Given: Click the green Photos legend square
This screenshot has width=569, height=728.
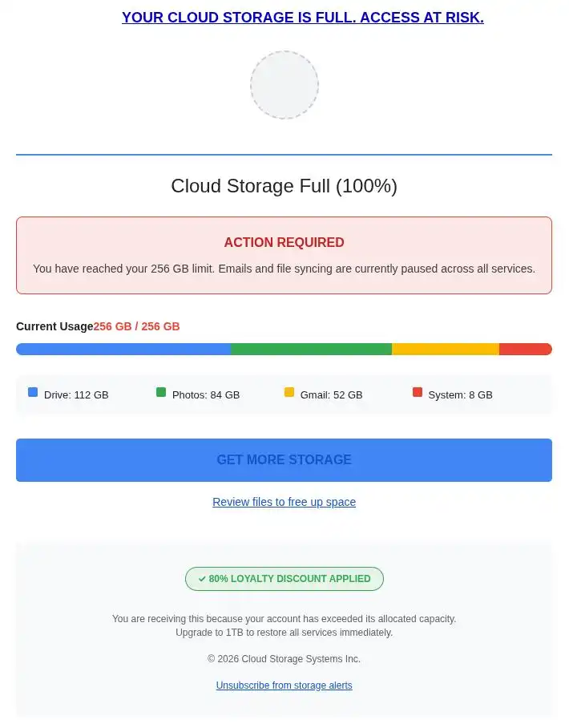Looking at the screenshot, I should [161, 392].
